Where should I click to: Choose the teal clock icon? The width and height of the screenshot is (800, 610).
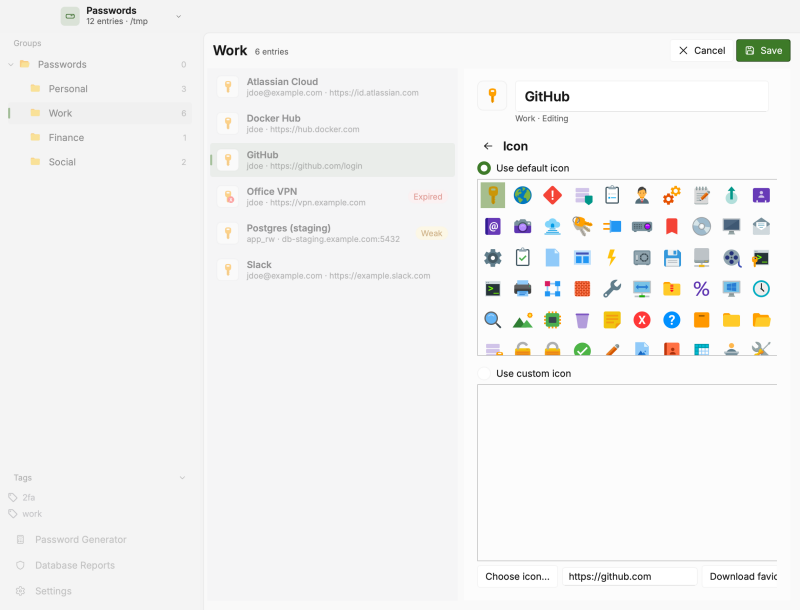(761, 289)
